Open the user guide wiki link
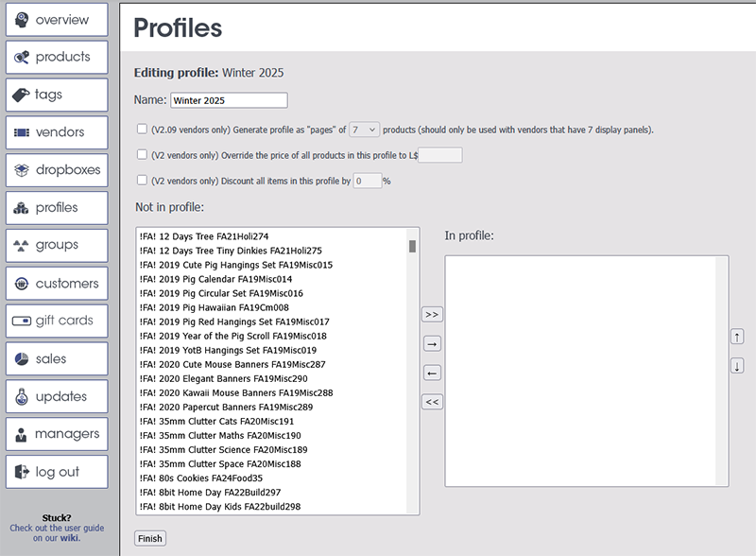 click(x=69, y=538)
